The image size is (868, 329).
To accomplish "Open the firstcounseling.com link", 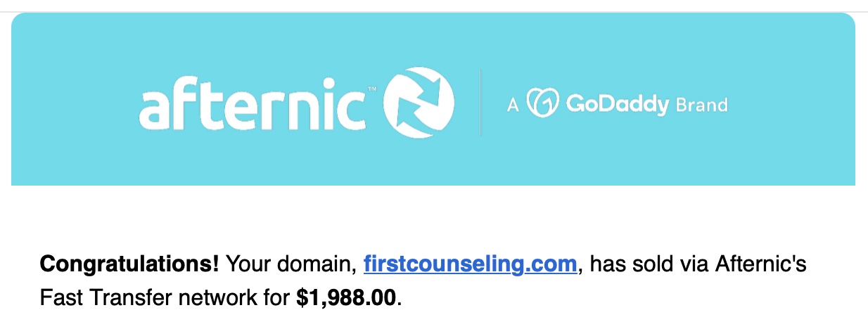I will [x=471, y=265].
